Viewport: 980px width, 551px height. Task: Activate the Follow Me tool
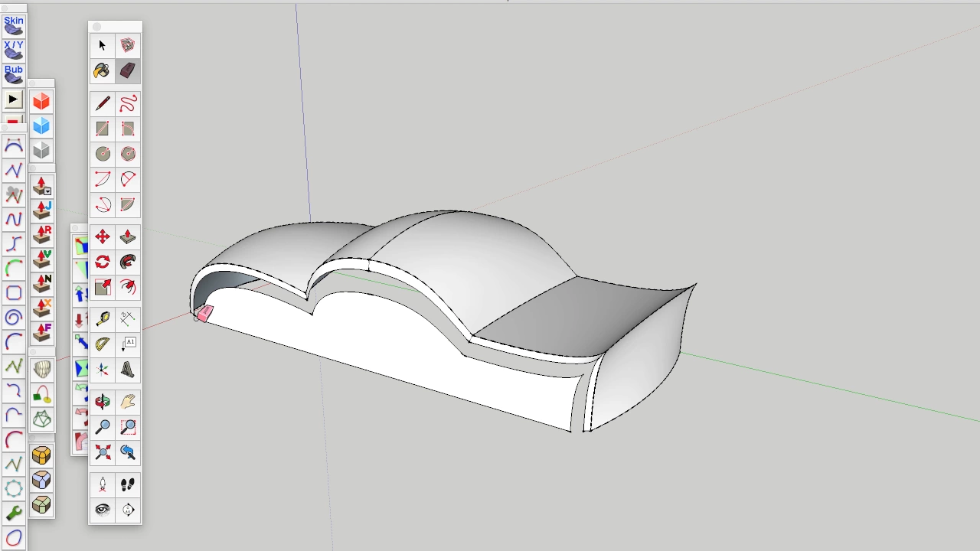[x=128, y=262]
